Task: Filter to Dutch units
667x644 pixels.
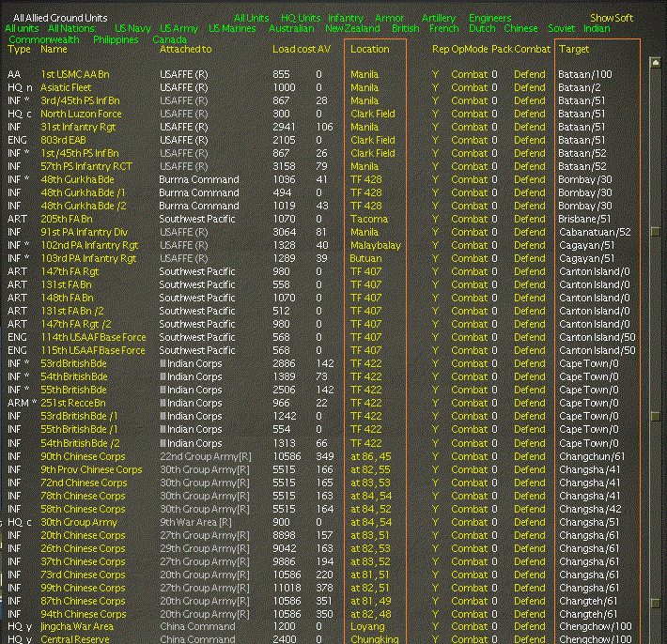Action: 482,28
